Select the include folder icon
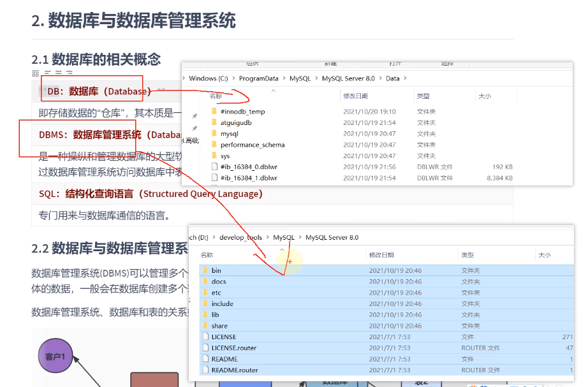Image resolution: width=588 pixels, height=387 pixels. pyautogui.click(x=205, y=303)
